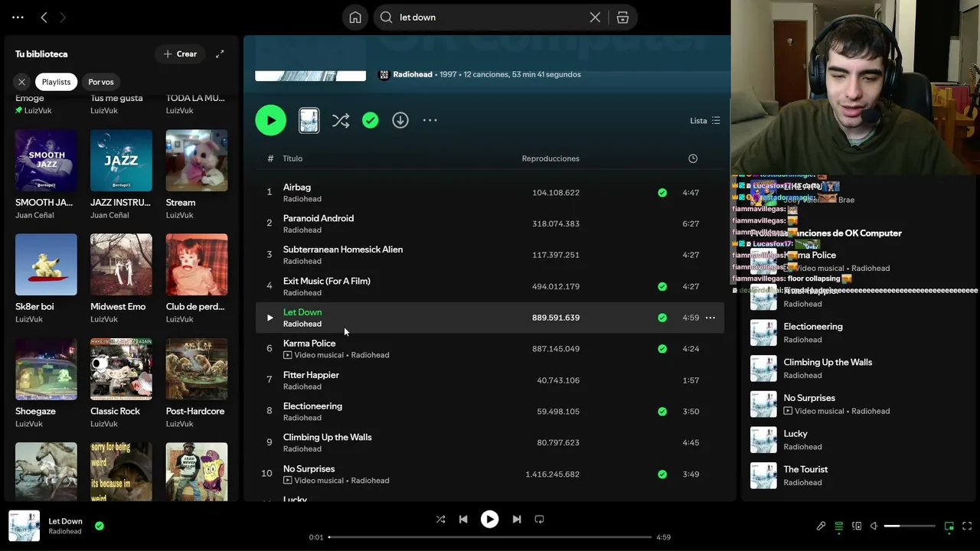This screenshot has width=980, height=551.
Task: Toggle the saved checkmark for Exit Music
Action: click(x=662, y=286)
